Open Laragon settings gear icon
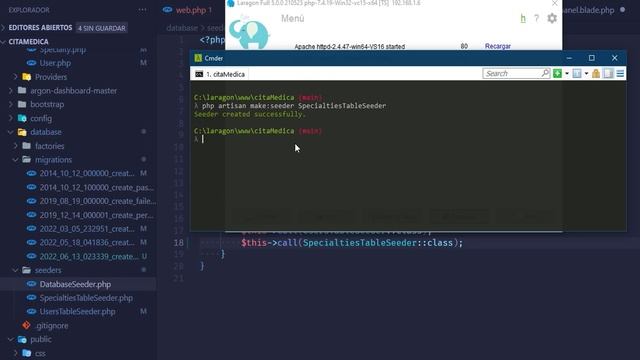This screenshot has width=640, height=360. (552, 18)
